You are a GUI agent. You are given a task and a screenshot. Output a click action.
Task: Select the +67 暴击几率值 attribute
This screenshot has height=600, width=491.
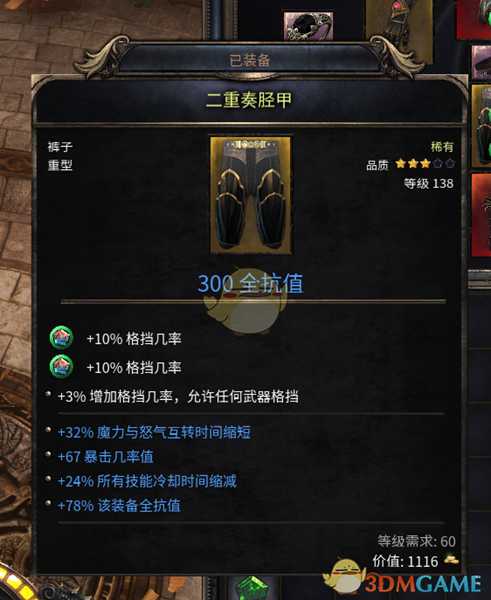tap(105, 457)
